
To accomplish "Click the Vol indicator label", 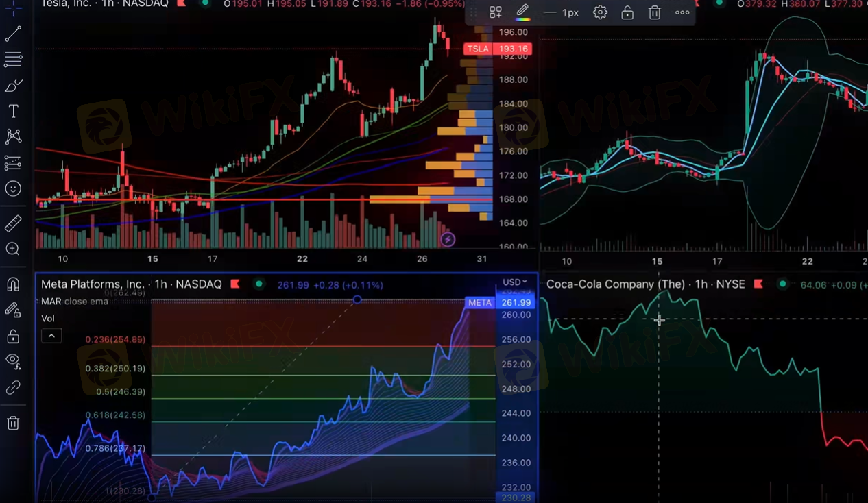I will (48, 318).
